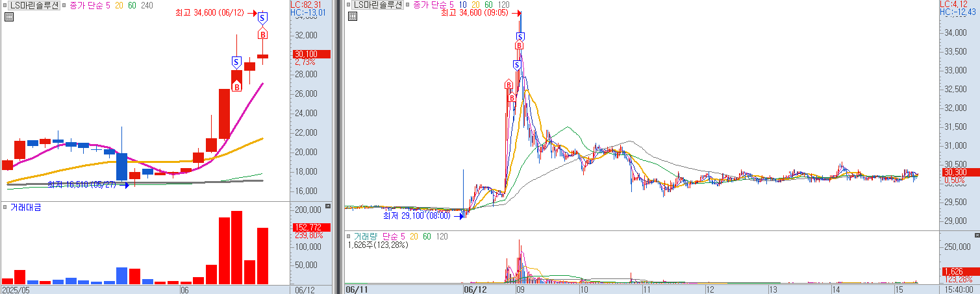Toggle the small square before daily chart stock name
This screenshot has width=980, height=294.
tap(5, 5)
